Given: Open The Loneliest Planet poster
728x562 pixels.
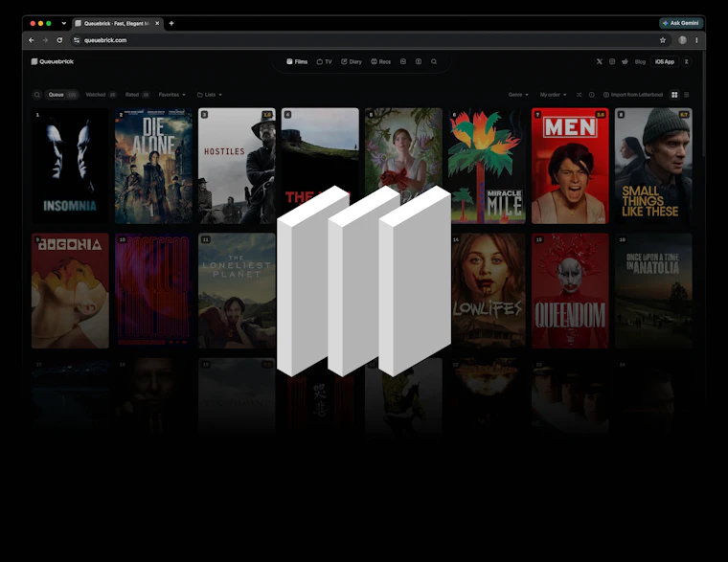Looking at the screenshot, I should point(237,290).
